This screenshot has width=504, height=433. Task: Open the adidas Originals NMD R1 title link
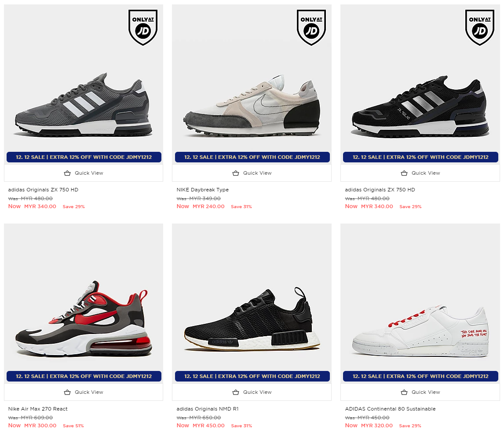click(x=207, y=409)
